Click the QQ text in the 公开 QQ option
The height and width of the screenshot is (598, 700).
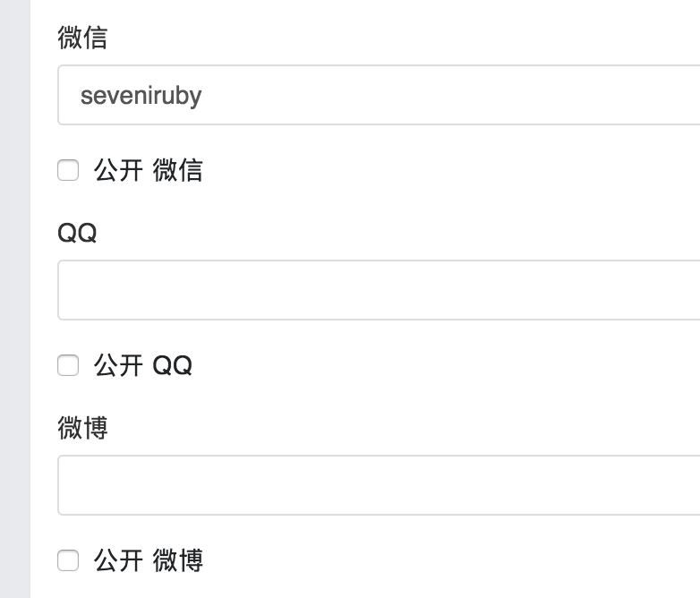coord(173,365)
